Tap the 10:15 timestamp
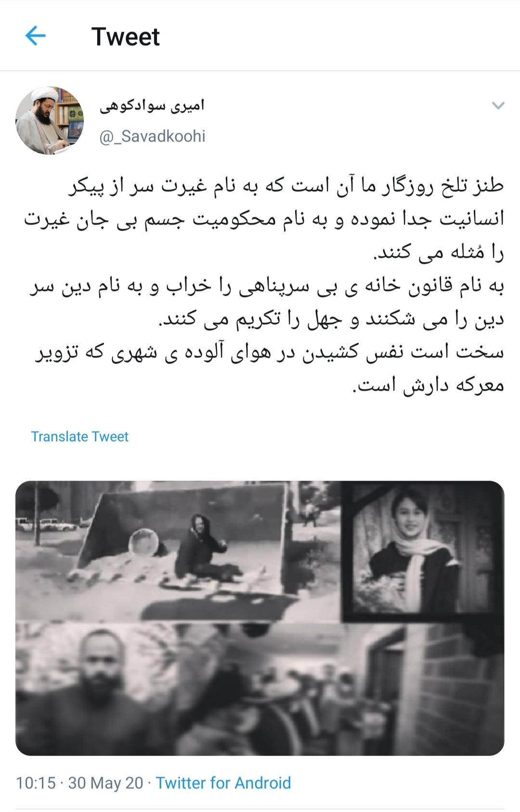Screen dimensions: 520x812 point(36,783)
